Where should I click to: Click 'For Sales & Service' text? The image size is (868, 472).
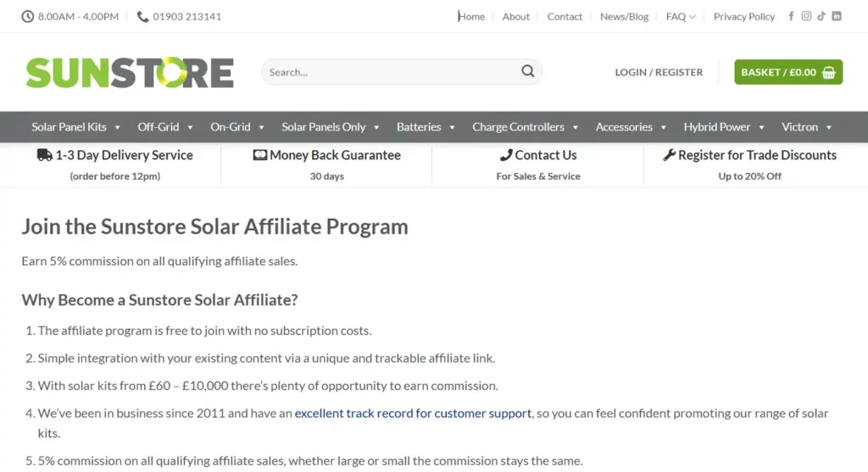[538, 176]
